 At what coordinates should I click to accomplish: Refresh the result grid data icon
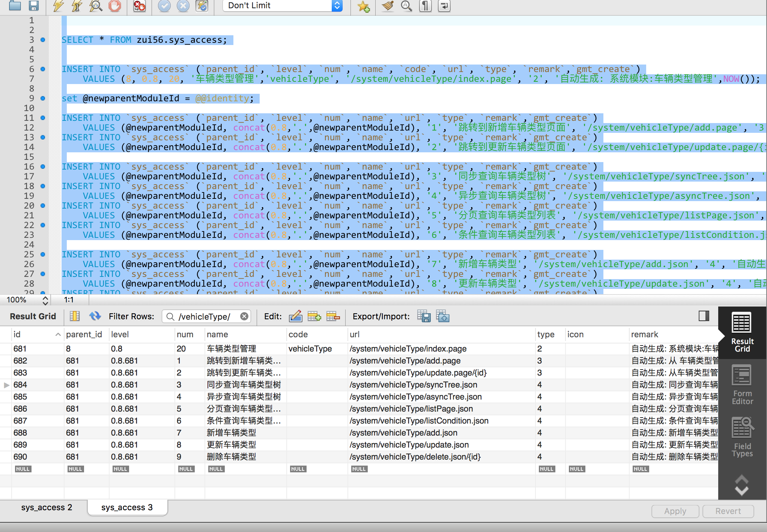point(95,316)
